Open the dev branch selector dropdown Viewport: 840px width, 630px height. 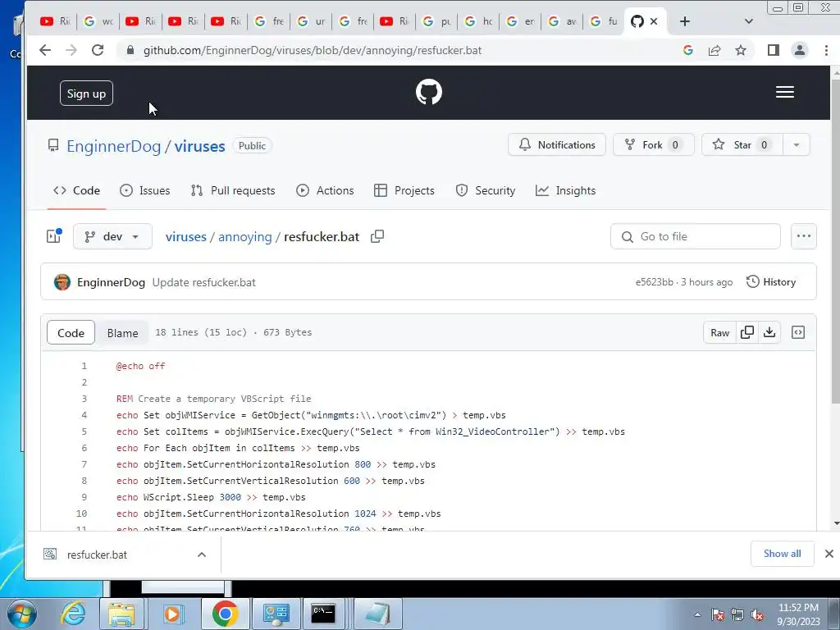pyautogui.click(x=112, y=236)
